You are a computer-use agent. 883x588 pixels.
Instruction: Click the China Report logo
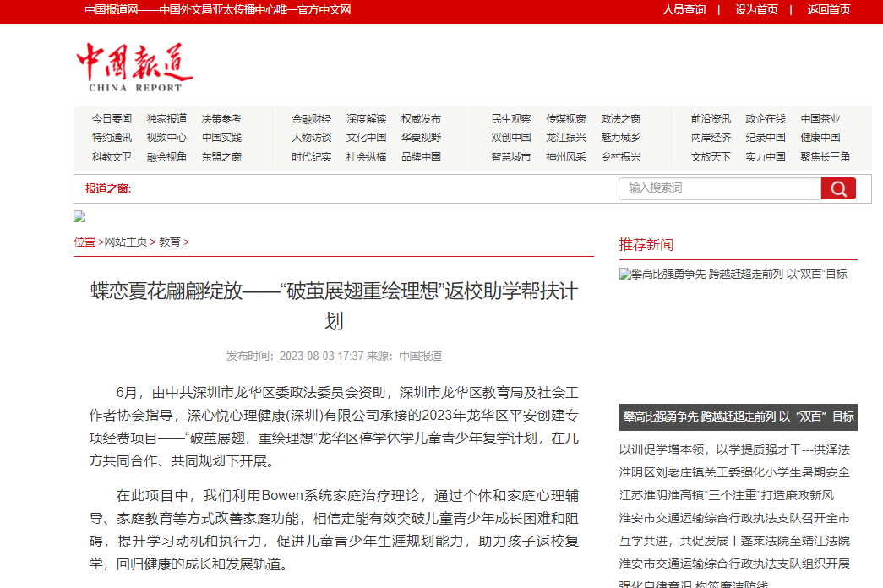[135, 67]
